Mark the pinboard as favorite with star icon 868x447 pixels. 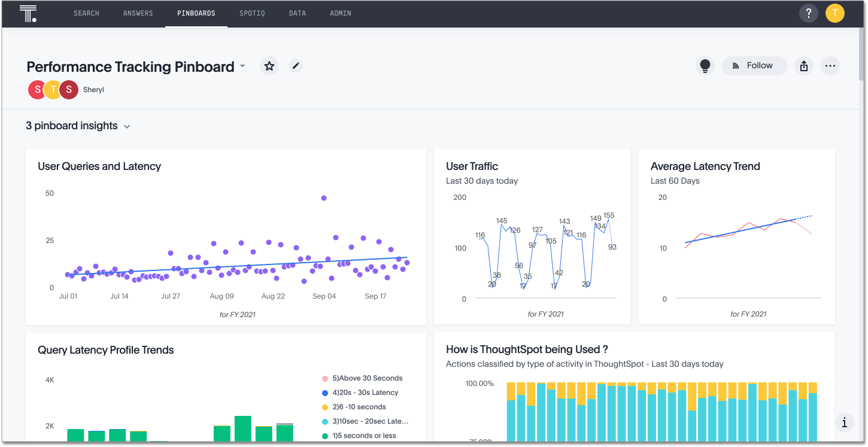pyautogui.click(x=269, y=66)
